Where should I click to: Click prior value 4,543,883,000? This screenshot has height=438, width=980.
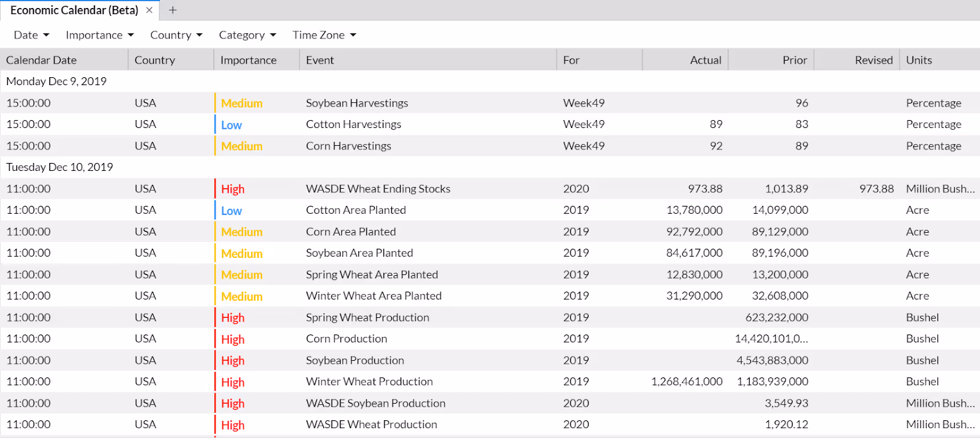click(772, 360)
